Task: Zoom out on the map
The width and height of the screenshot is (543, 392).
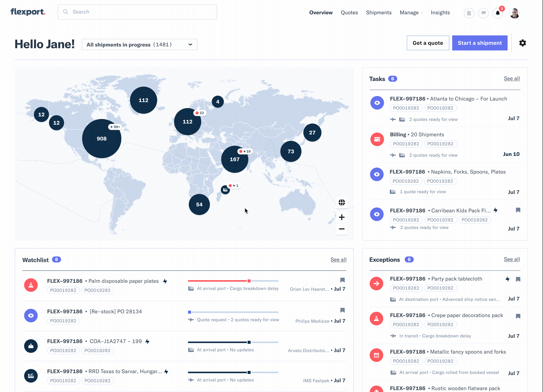Action: point(342,229)
